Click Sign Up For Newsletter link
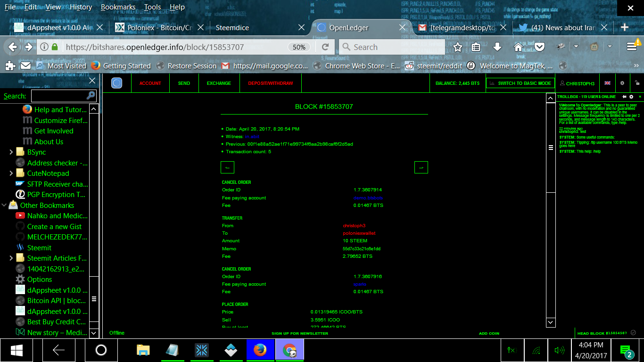This screenshot has height=362, width=644. pyautogui.click(x=300, y=333)
